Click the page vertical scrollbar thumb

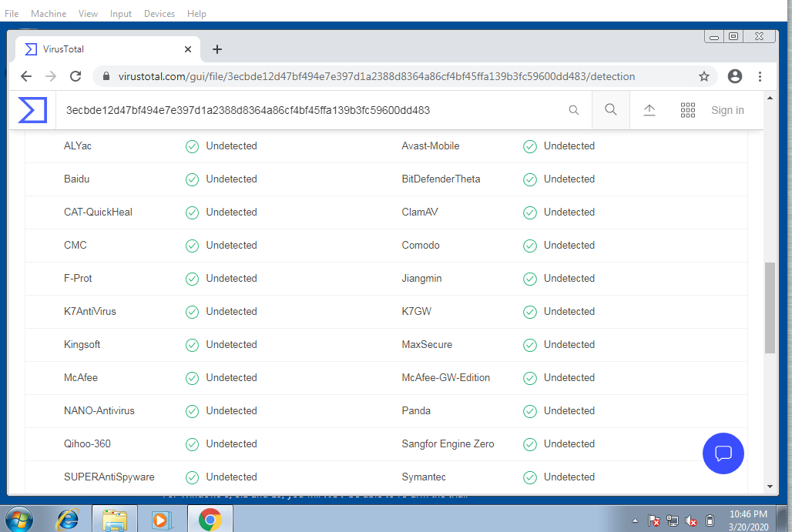coord(770,307)
